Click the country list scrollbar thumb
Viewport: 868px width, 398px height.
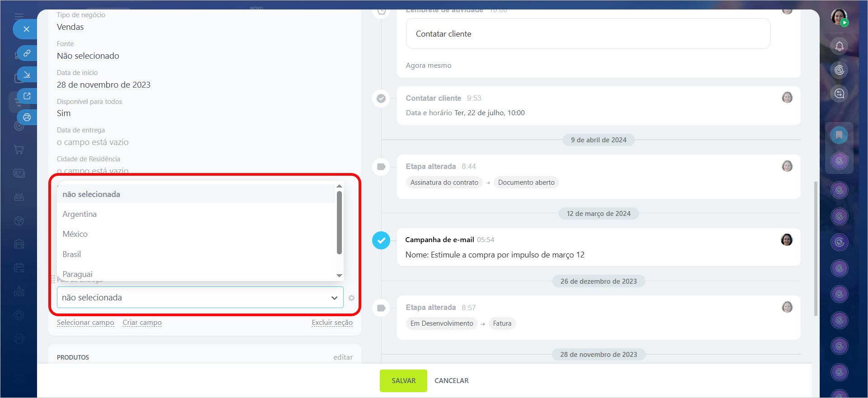tap(339, 222)
